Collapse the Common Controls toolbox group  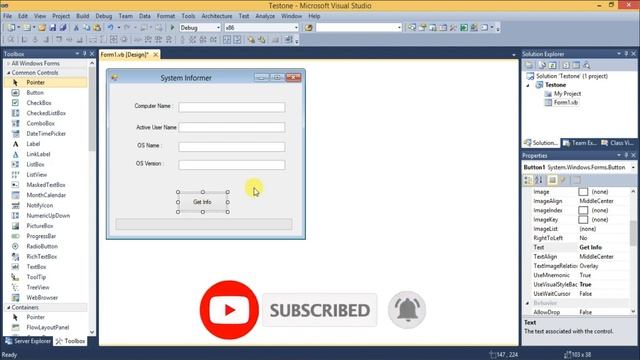tap(9, 73)
